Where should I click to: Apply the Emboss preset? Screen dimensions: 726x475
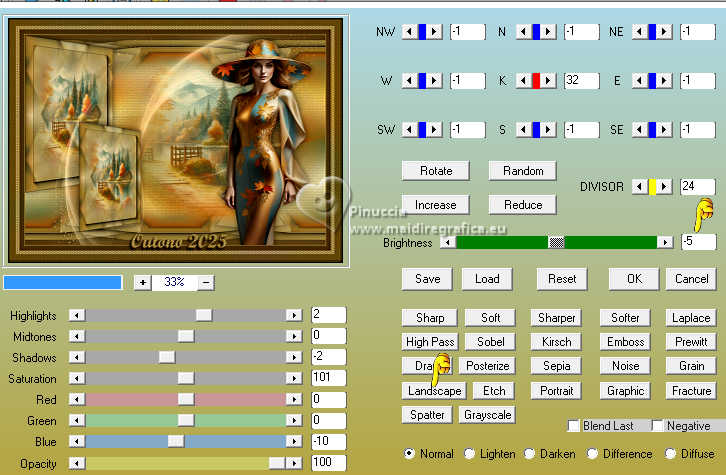click(626, 342)
